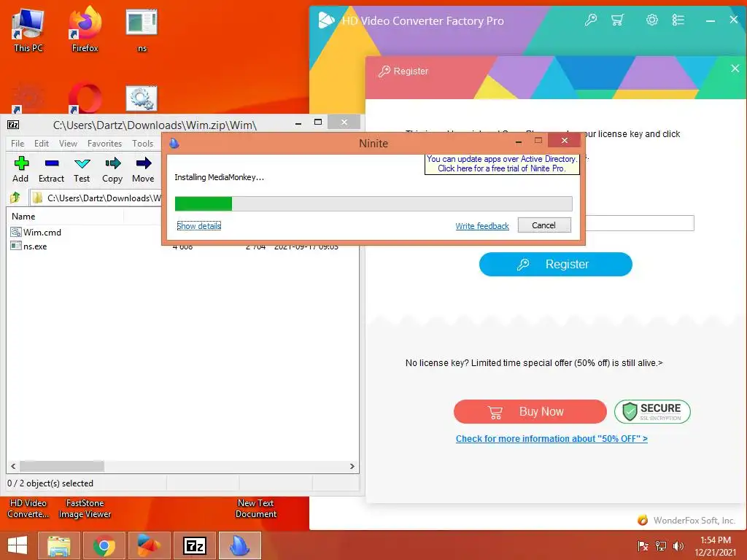
Task: Click the up-folder arrow in 7-Zip
Action: click(15, 197)
